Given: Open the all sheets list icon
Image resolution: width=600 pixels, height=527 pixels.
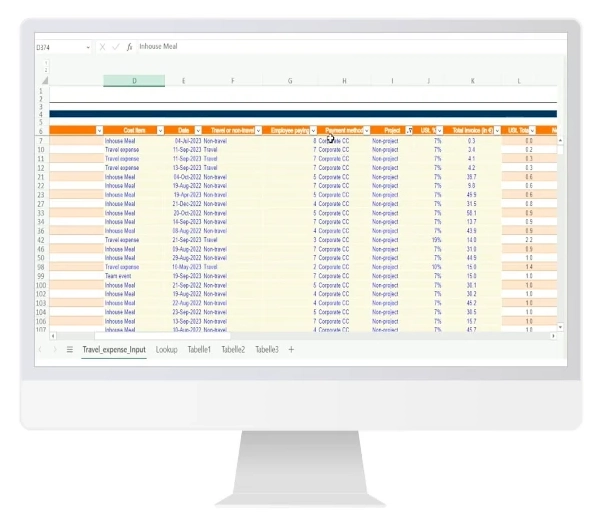Looking at the screenshot, I should 70,350.
